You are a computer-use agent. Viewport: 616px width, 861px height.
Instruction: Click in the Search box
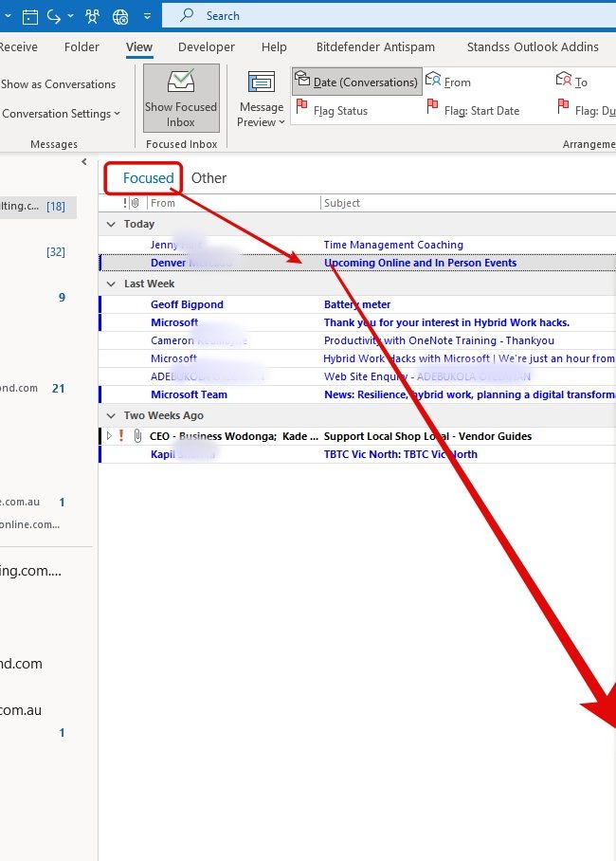[x=389, y=16]
